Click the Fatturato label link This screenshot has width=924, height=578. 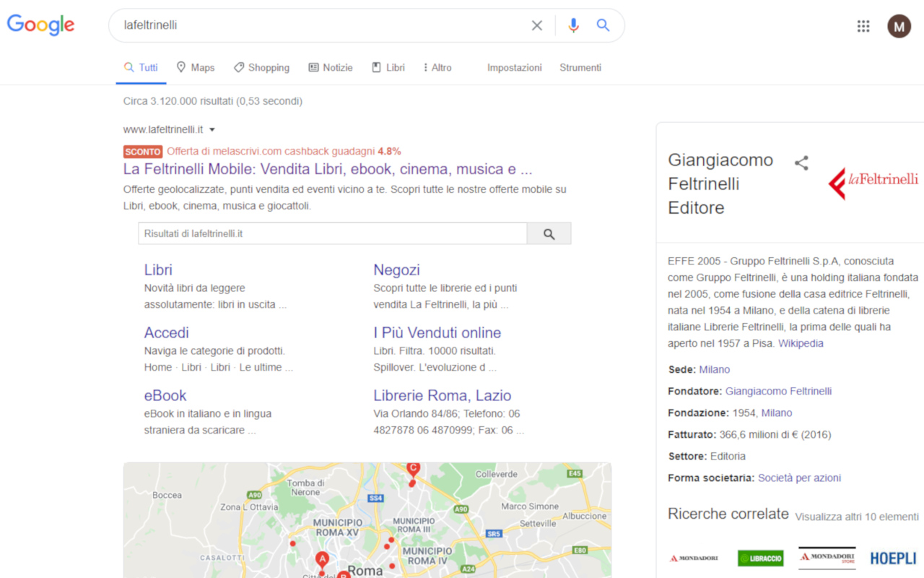tap(691, 434)
